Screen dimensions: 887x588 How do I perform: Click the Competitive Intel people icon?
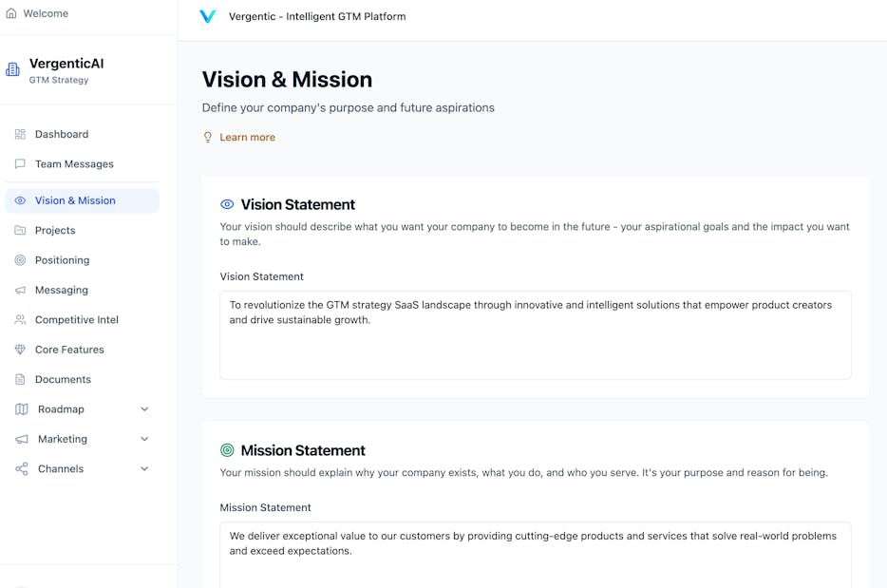click(20, 320)
